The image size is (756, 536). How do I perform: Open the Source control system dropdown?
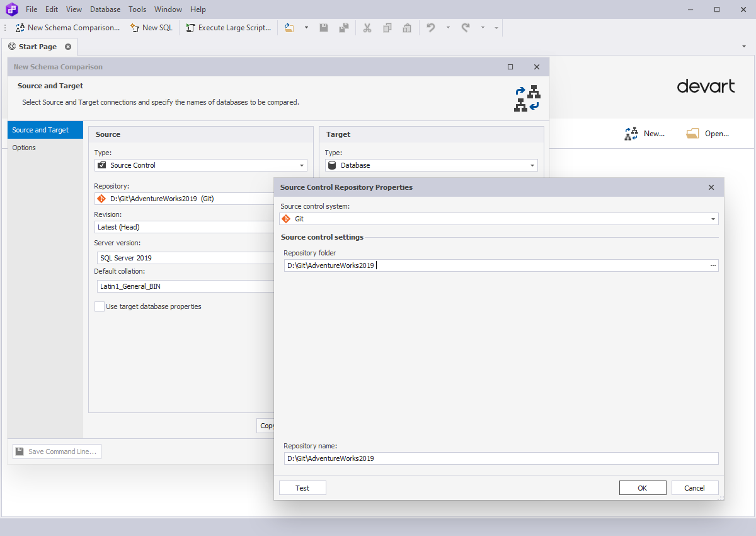713,218
